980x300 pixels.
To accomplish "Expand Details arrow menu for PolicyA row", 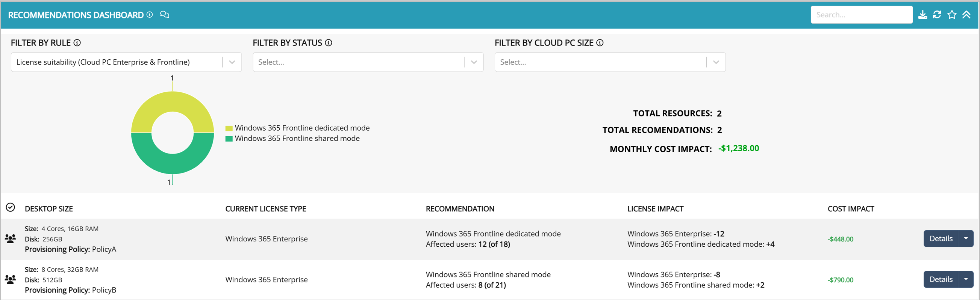I will tap(966, 239).
